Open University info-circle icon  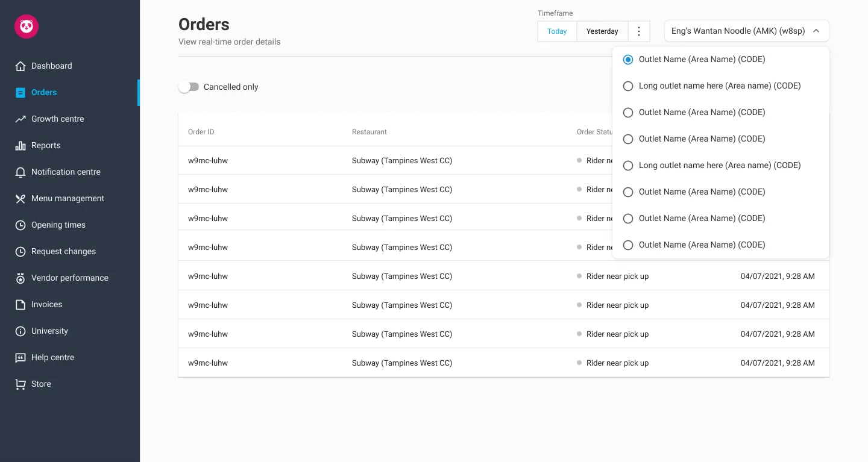20,331
